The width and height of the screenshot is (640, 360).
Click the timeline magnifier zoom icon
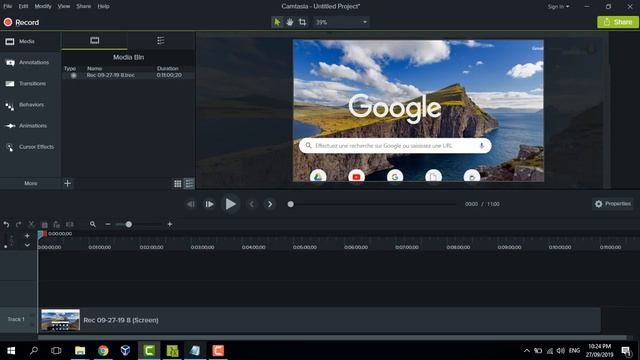(x=93, y=224)
